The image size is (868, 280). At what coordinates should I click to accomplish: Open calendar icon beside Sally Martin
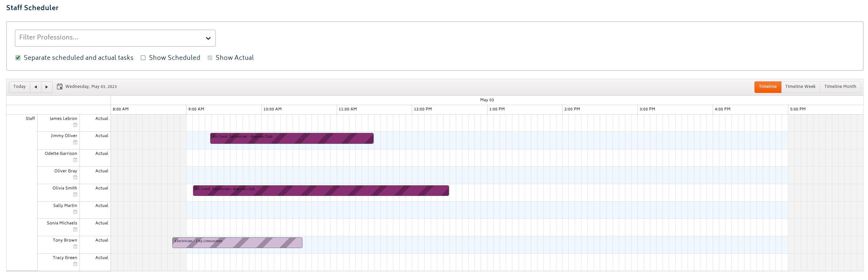(75, 212)
